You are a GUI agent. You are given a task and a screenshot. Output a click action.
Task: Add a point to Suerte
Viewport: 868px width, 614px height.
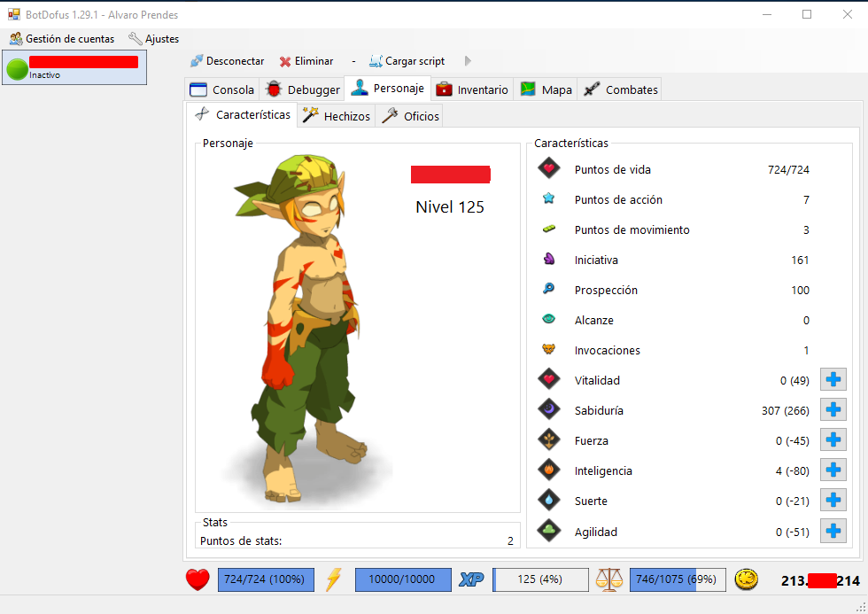tap(833, 501)
